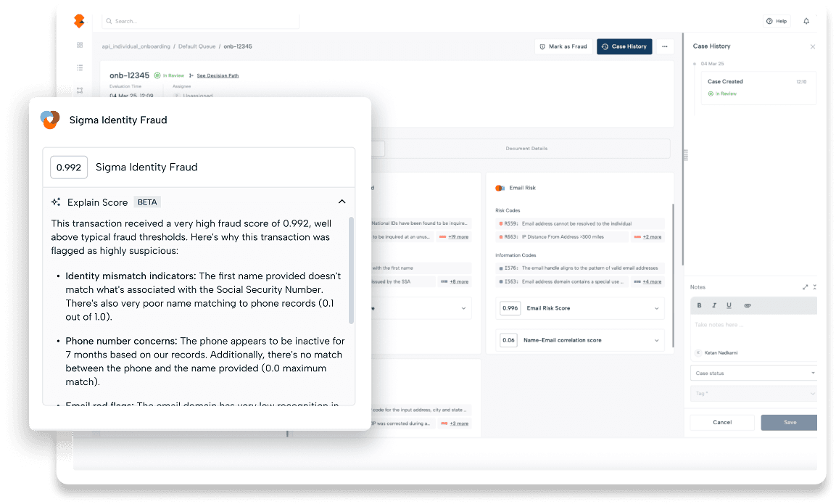Toggle bold formatting in Notes
This screenshot has height=504, width=836.
[x=699, y=305]
